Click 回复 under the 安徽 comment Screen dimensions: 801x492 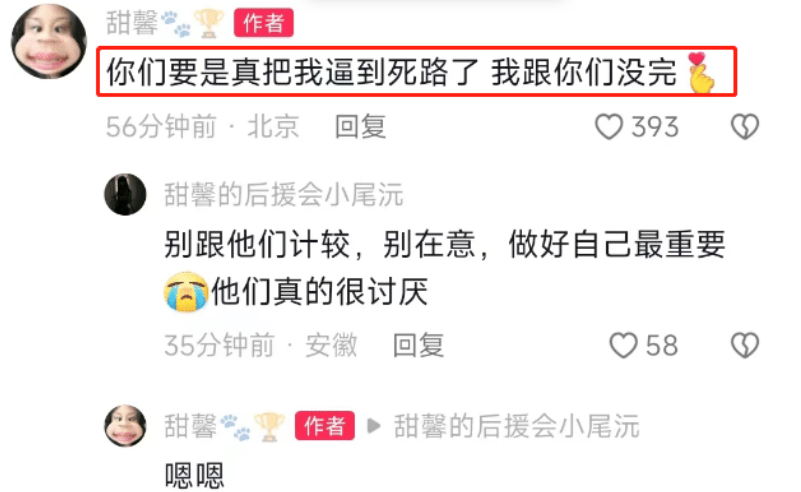tap(418, 345)
